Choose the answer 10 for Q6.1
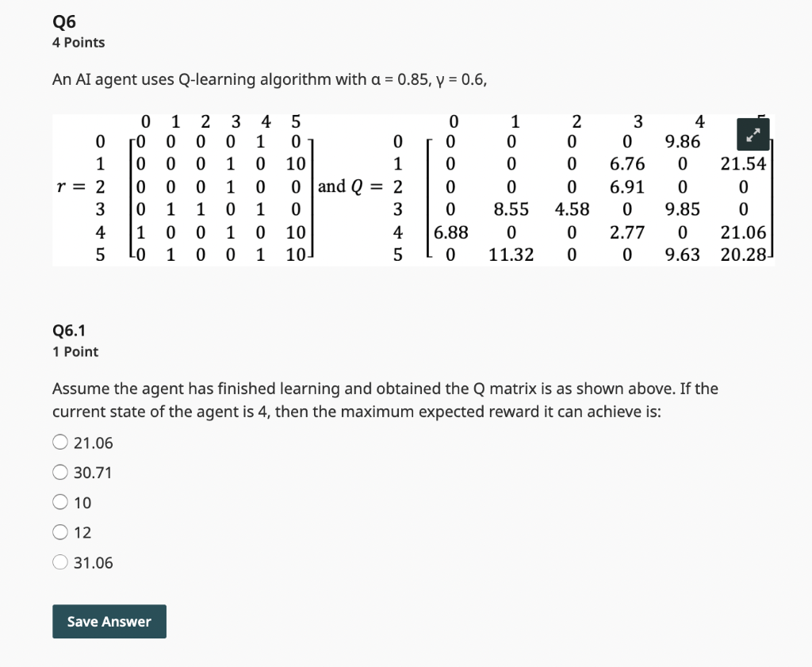Image resolution: width=812 pixels, height=667 pixels. tap(59, 502)
